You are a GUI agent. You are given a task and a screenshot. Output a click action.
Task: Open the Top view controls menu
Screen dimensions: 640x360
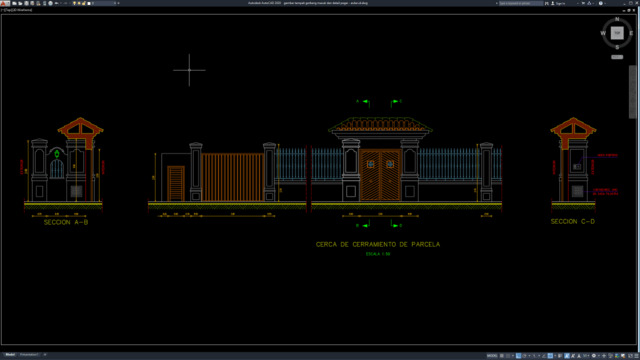coord(9,10)
